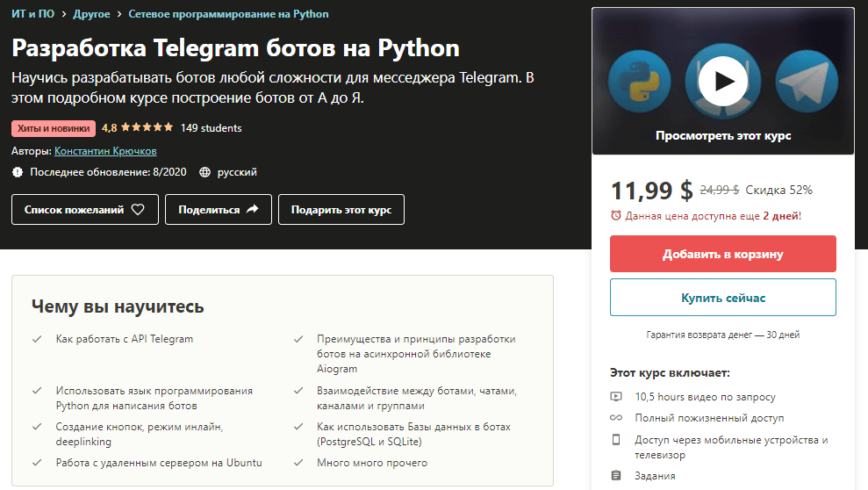Viewport: 868px width, 490px height.
Task: Play the course preview video
Action: [722, 82]
